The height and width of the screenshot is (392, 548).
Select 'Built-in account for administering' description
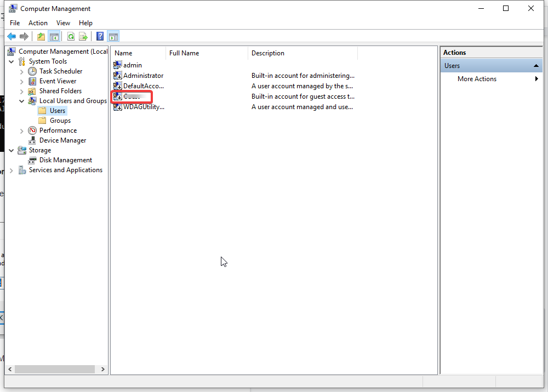(303, 76)
